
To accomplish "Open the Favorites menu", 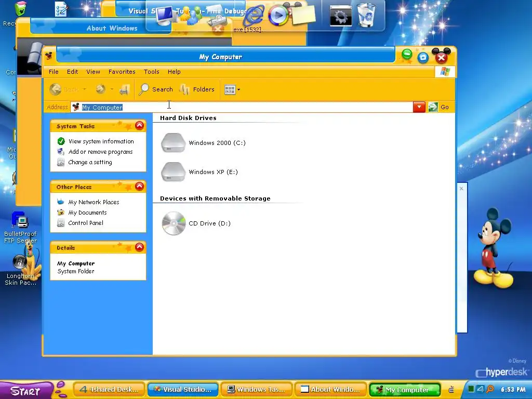I will tap(122, 72).
